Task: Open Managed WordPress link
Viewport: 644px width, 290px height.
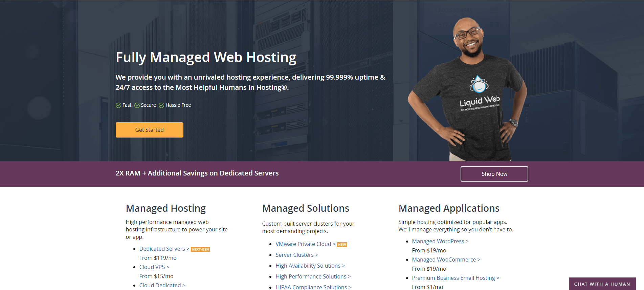Action: (440, 241)
